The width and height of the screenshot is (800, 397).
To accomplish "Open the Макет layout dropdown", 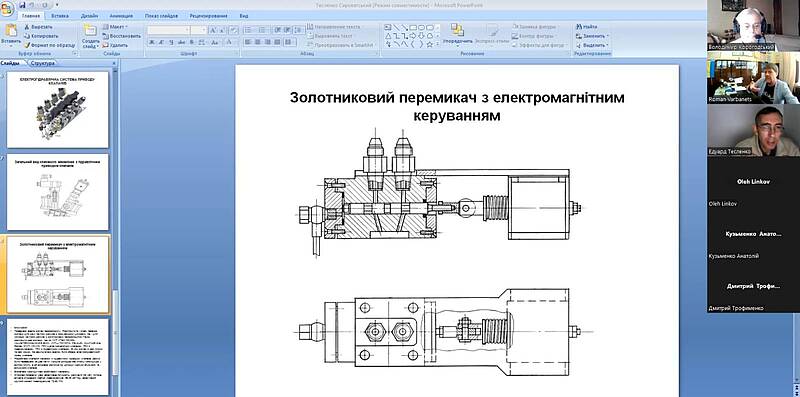I will click(x=115, y=27).
